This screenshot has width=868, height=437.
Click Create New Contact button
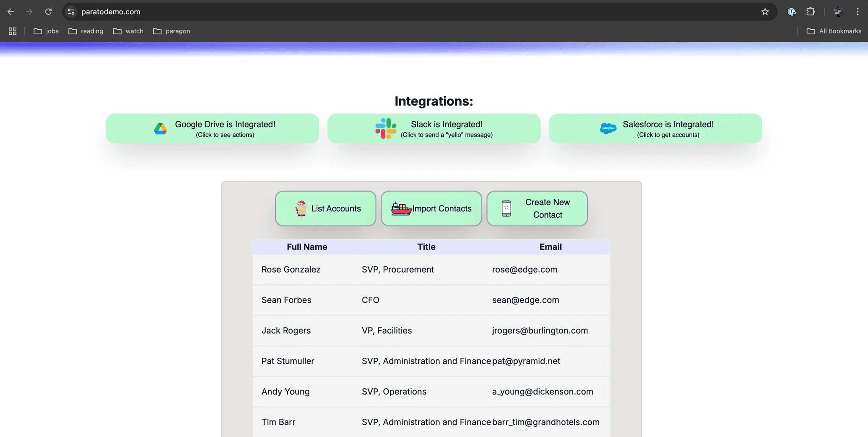[x=537, y=209]
